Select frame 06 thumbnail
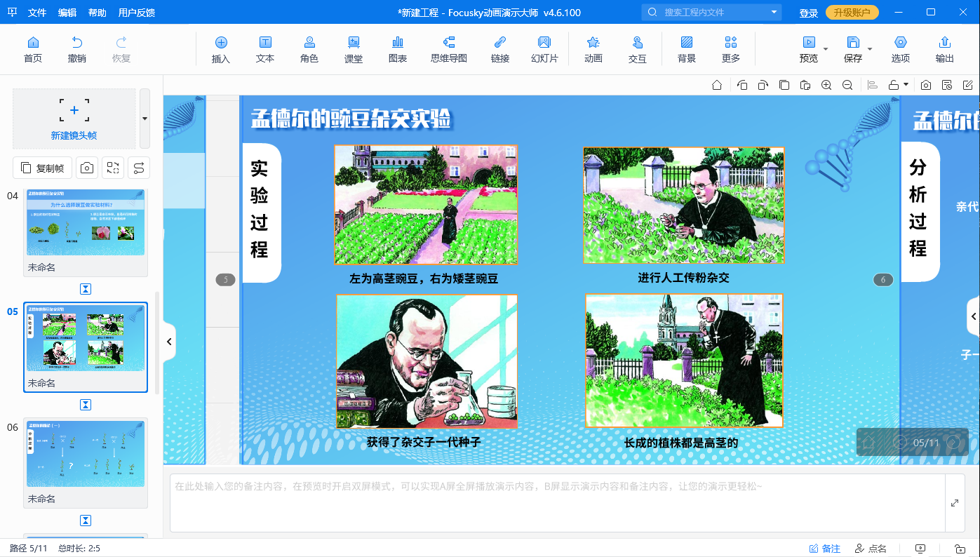980x557 pixels. coord(86,454)
